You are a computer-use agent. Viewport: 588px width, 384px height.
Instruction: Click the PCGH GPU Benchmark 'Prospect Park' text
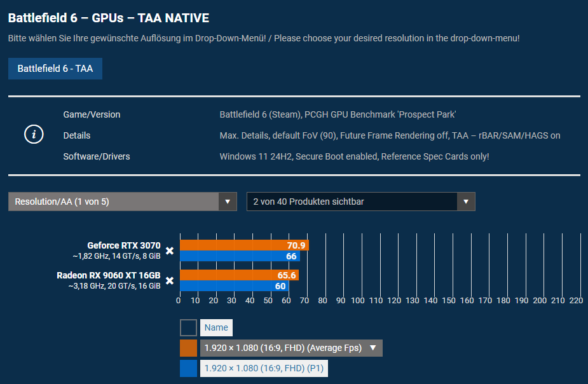pos(380,114)
